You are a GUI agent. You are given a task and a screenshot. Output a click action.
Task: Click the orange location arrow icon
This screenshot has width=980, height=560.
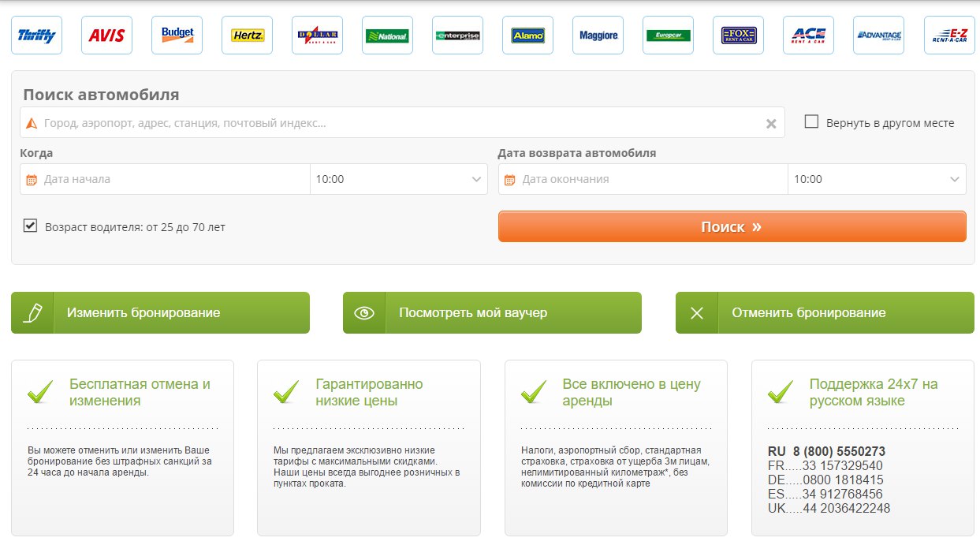(x=32, y=123)
